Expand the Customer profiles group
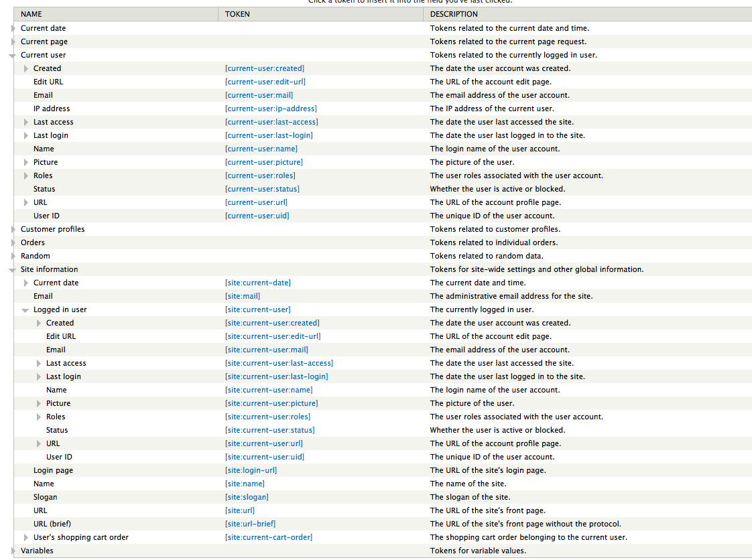The height and width of the screenshot is (560, 752). pyautogui.click(x=13, y=229)
